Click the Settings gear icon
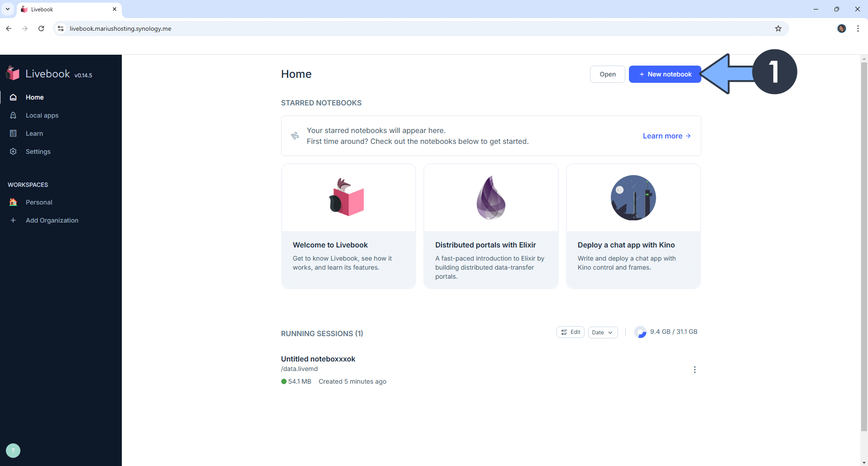 pyautogui.click(x=13, y=152)
